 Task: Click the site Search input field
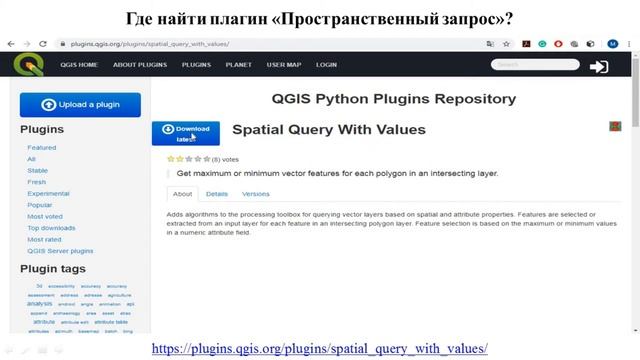[535, 64]
